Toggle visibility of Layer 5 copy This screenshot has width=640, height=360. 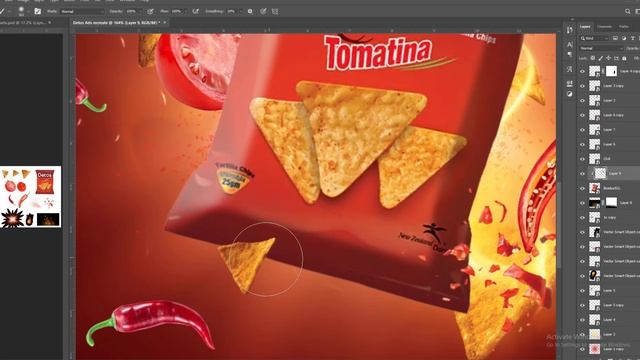pos(582,305)
